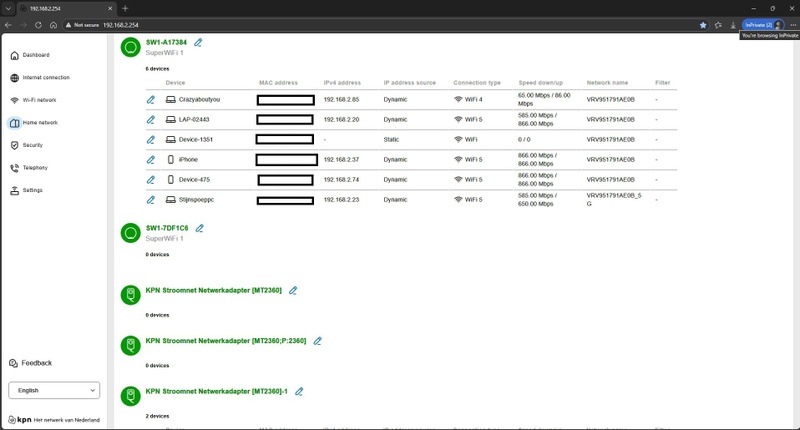
Task: Click the pencil icon beside Crazyaboutyou device
Action: coord(151,100)
